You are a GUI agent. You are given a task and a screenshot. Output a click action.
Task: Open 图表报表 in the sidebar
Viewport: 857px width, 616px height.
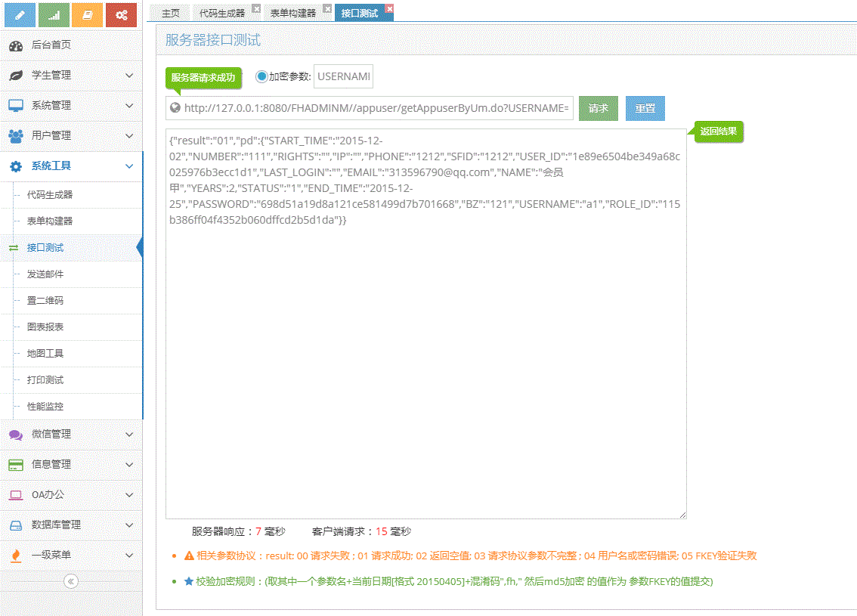point(45,327)
